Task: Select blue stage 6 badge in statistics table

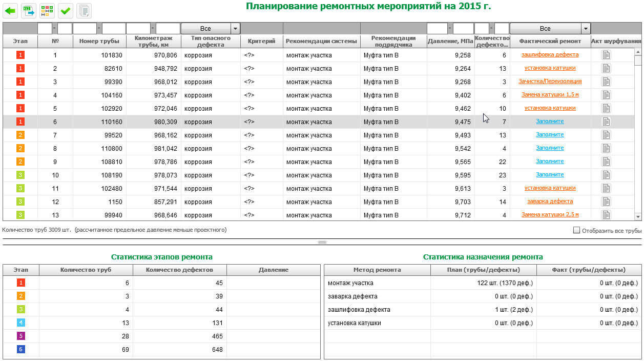Action: (20, 349)
